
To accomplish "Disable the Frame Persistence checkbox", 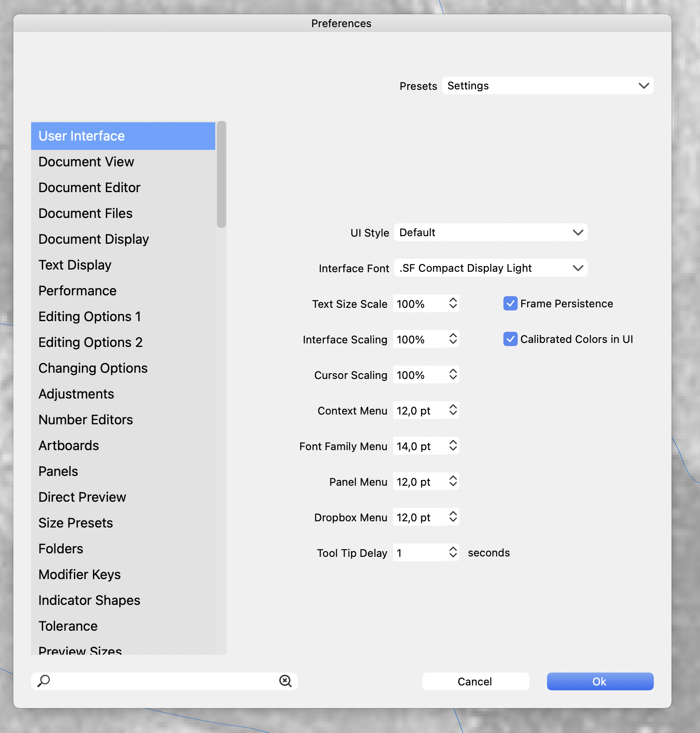I will (x=510, y=304).
